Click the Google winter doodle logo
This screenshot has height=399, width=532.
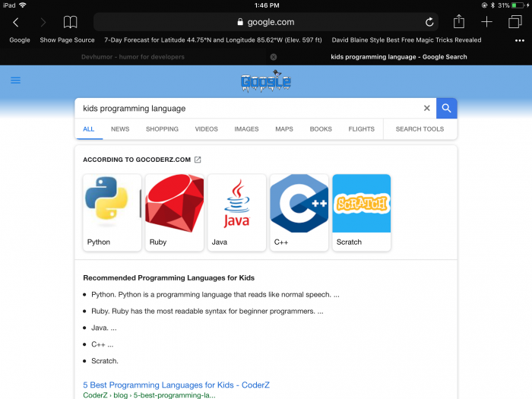pyautogui.click(x=266, y=81)
